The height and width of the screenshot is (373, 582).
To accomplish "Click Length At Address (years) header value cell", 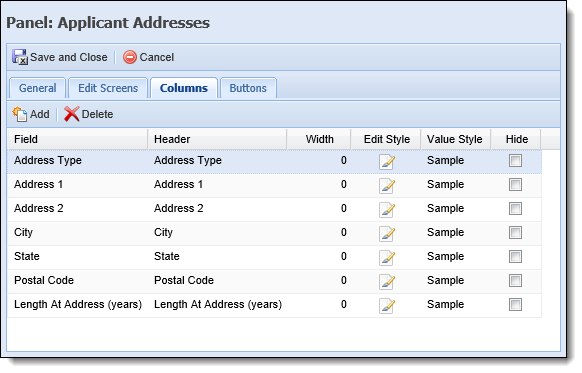I will pos(217,305).
